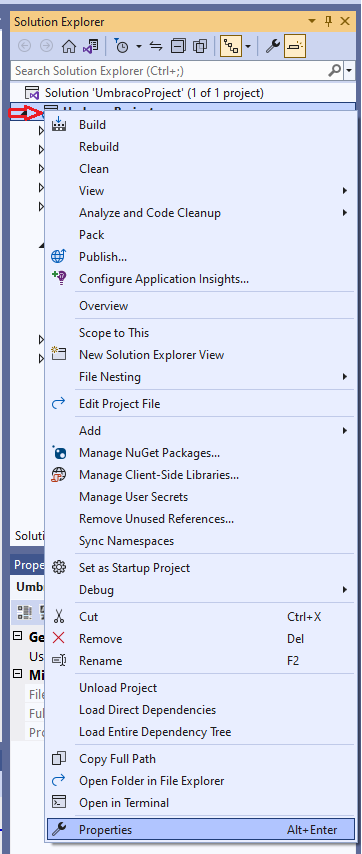The image size is (362, 854).
Task: Click the Collapse All toolbar icon
Action: pos(178,47)
